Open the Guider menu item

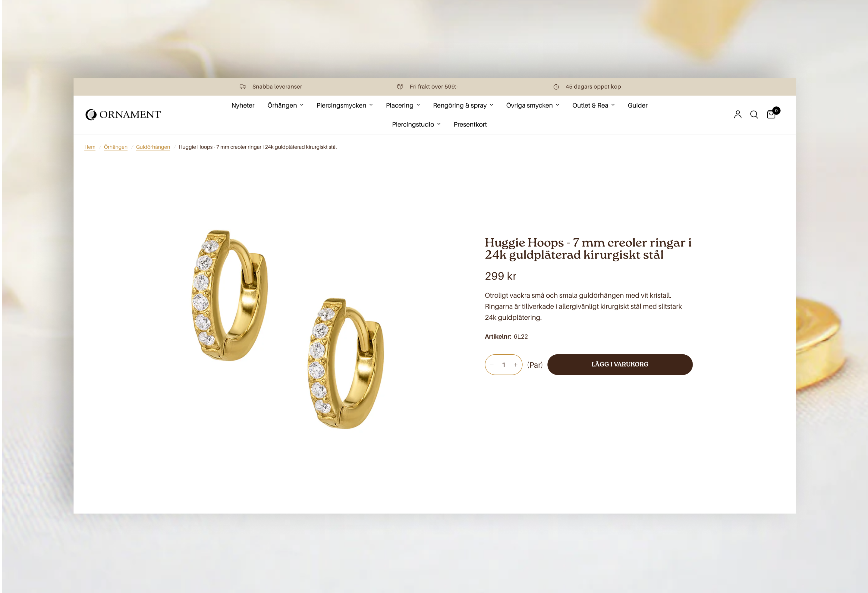point(637,105)
